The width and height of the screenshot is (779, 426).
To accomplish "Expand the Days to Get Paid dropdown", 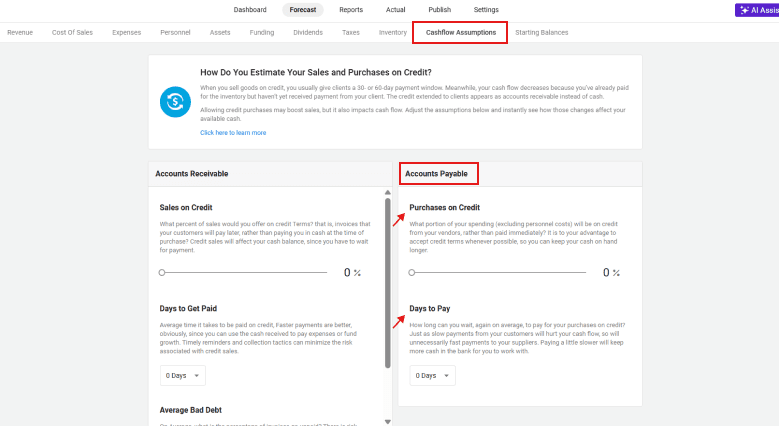I will 182,375.
